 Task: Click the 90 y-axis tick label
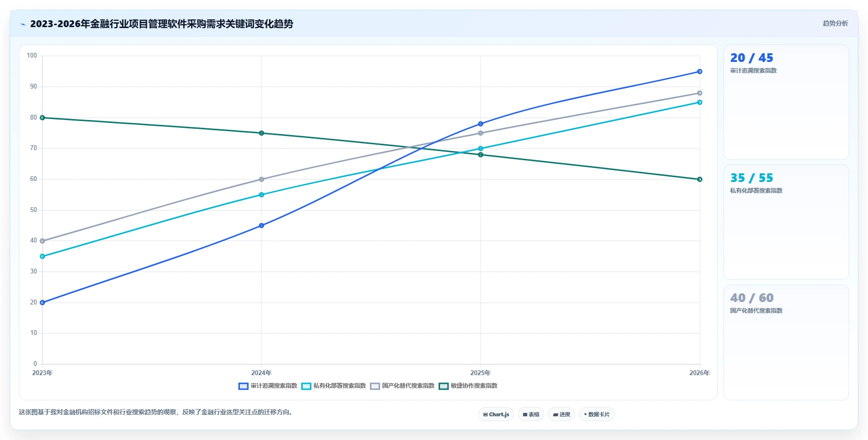[x=33, y=87]
